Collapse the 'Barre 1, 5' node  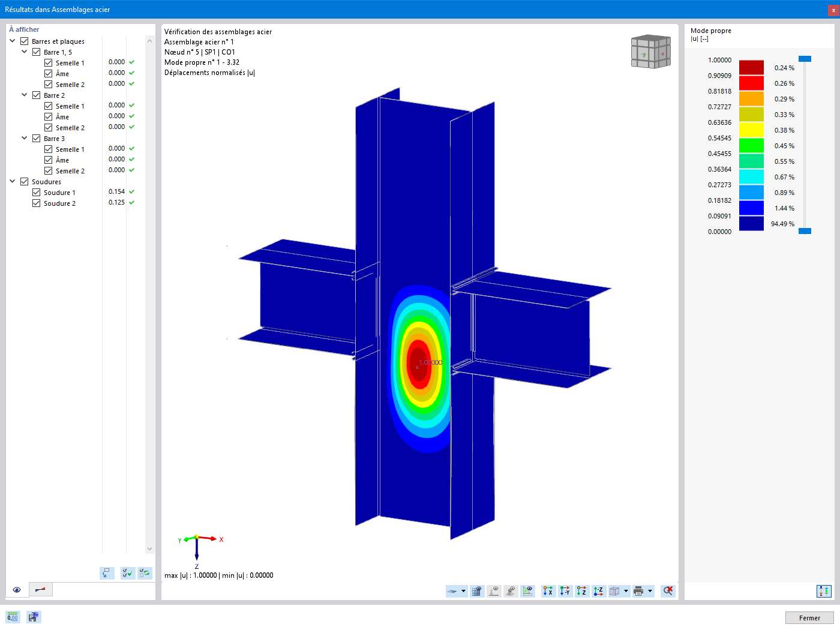[x=25, y=52]
